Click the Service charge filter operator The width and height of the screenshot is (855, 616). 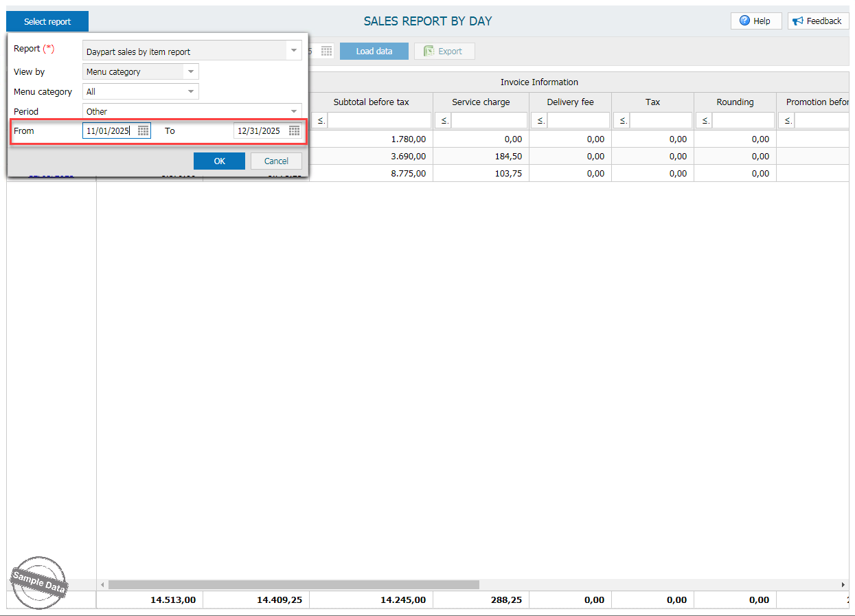coord(442,121)
